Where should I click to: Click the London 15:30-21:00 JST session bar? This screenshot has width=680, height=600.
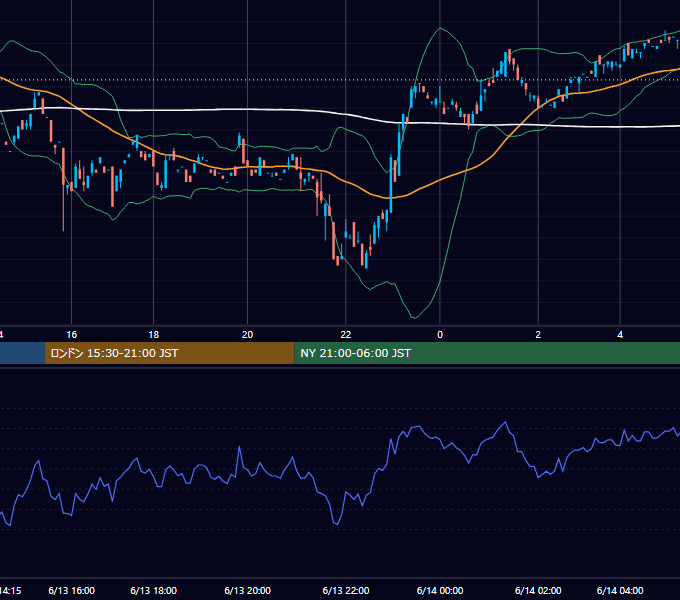(170, 353)
